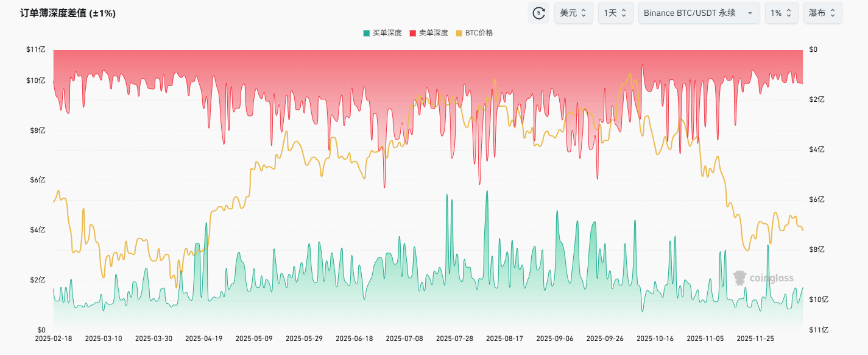
Task: Click the $11亿 label on left axis top
Action: 35,50
